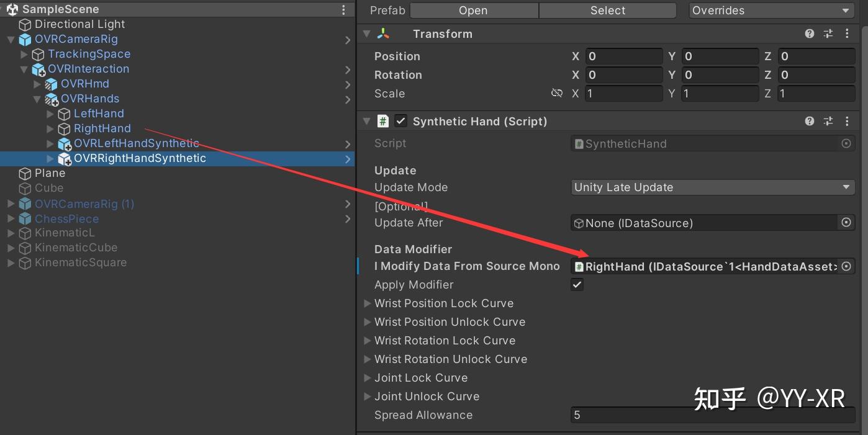Click the Select prefab button
Screen dimensions: 868x435
click(x=607, y=10)
